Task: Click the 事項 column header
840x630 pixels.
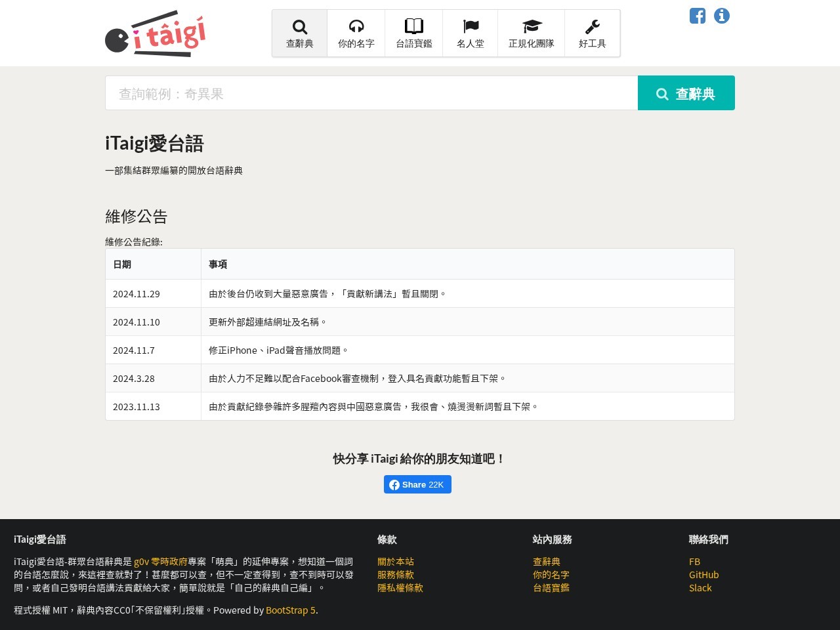Action: coord(468,264)
